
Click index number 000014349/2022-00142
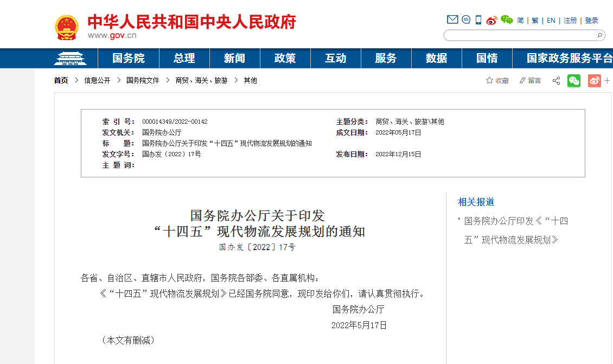tap(175, 122)
